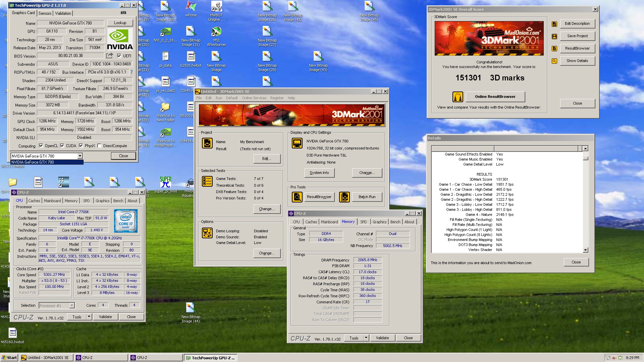This screenshot has width=644, height=362.
Task: Click System Info button in 3DMark2001
Action: click(319, 173)
